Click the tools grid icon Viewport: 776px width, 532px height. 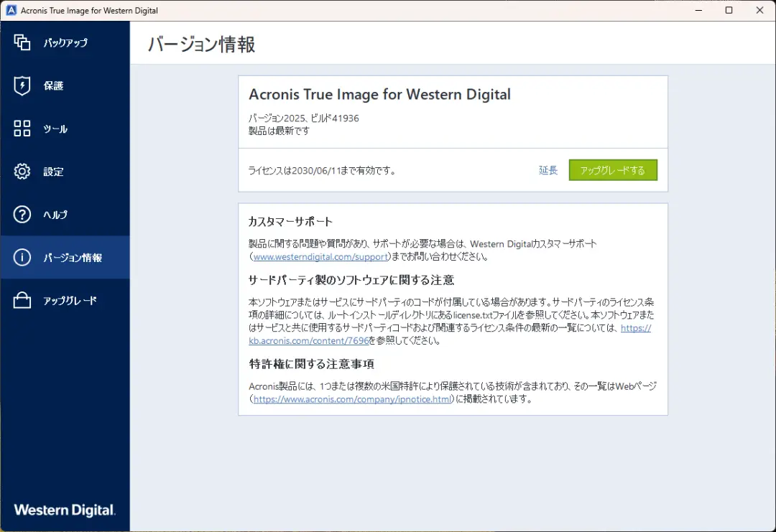pyautogui.click(x=22, y=129)
